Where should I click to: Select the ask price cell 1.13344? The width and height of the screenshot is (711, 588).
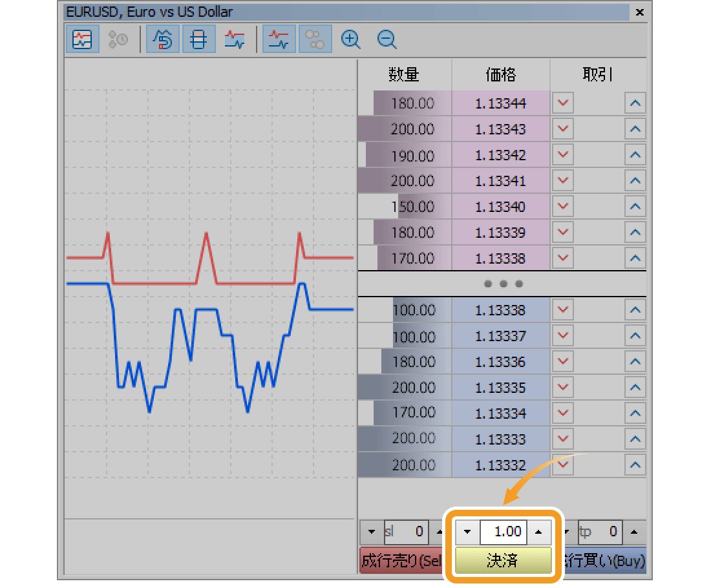[x=500, y=103]
